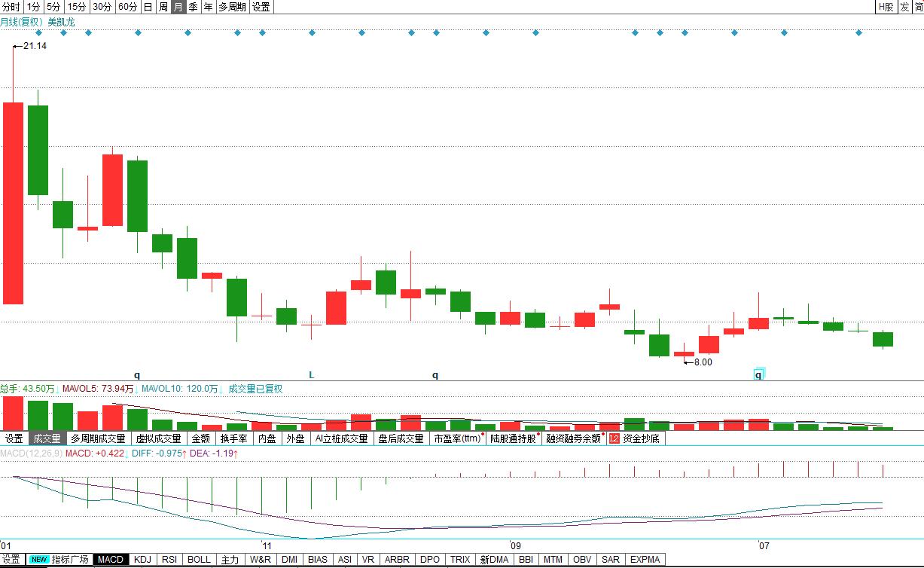The image size is (924, 568).
Task: Select the 1分 one-minute period
Action: click(33, 7)
